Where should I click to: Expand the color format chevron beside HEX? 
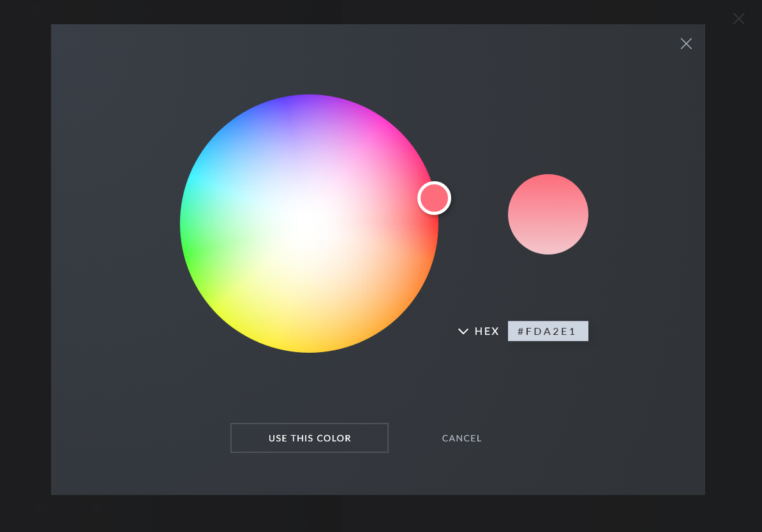click(x=463, y=331)
